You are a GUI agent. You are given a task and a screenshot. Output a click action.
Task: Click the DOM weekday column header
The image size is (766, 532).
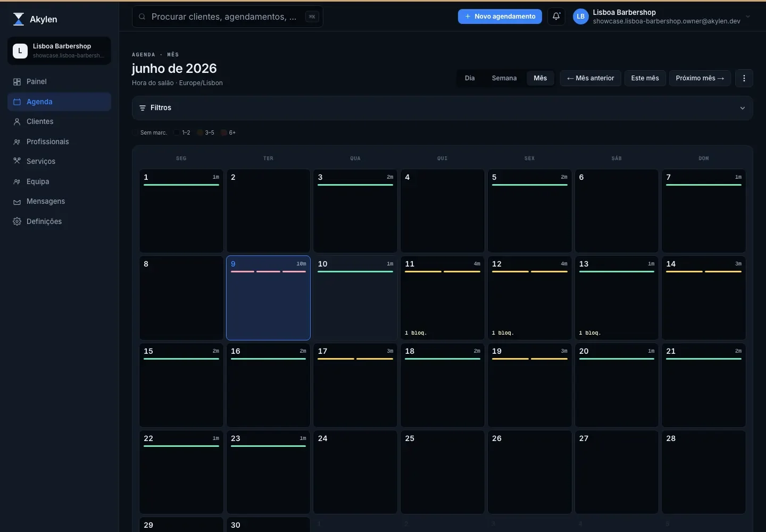point(704,159)
